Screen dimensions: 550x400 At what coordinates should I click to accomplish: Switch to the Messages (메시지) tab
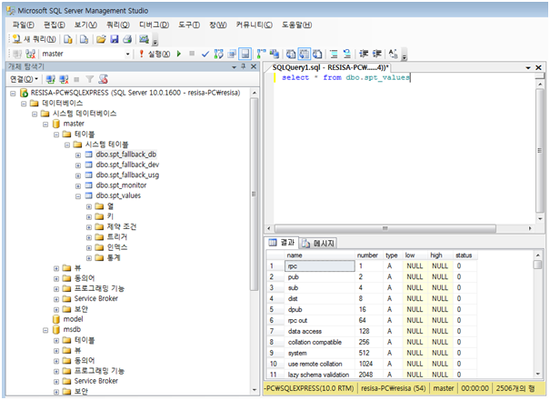point(318,243)
